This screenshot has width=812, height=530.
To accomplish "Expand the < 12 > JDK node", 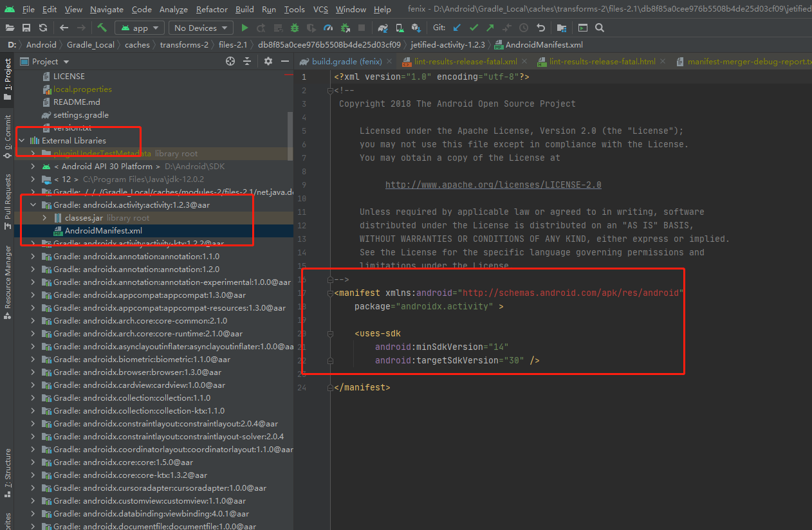I will (x=33, y=179).
